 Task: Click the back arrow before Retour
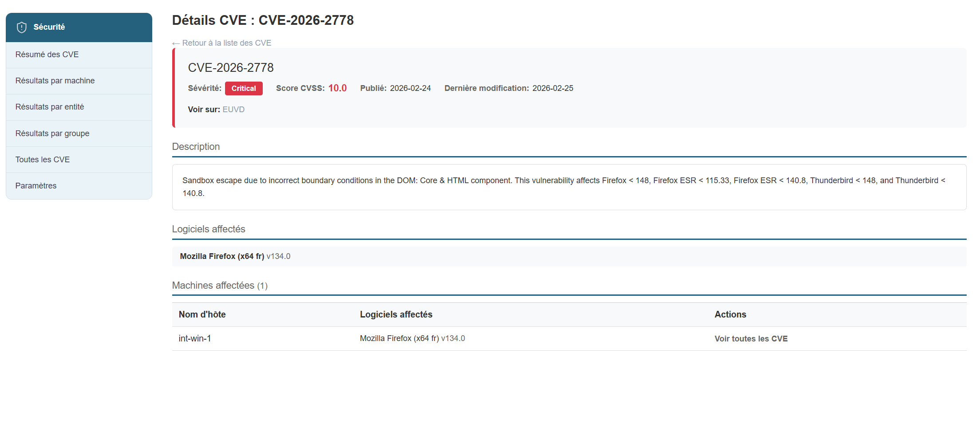pyautogui.click(x=176, y=43)
